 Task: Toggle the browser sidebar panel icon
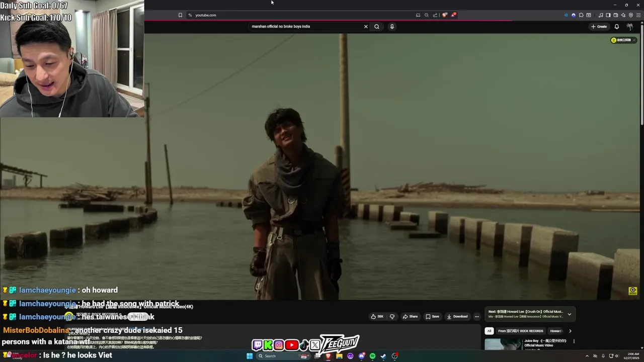point(608,15)
